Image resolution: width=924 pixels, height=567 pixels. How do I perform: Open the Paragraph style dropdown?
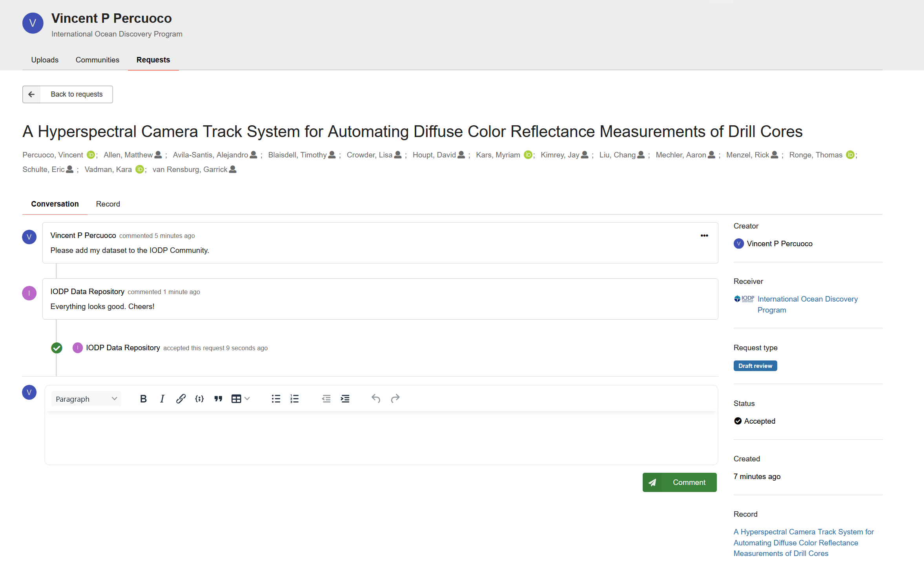[86, 399]
